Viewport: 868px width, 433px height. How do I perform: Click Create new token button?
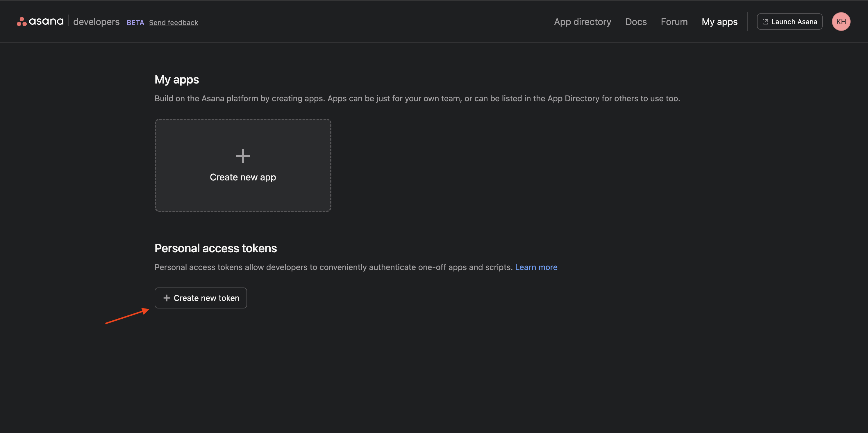click(x=201, y=298)
